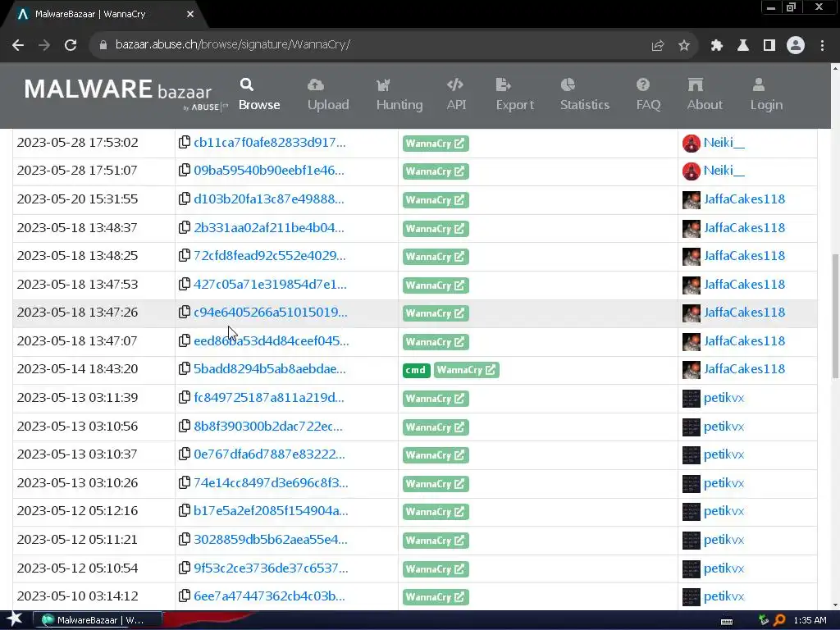Click the taskbar clock showing 1:35 AM
The width and height of the screenshot is (840, 630).
point(810,620)
